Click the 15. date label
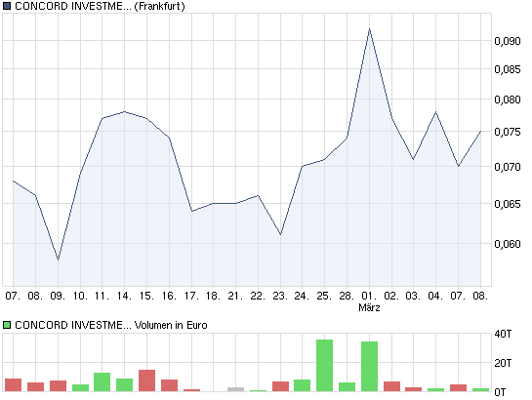Image resolution: width=532 pixels, height=400 pixels. click(x=146, y=296)
